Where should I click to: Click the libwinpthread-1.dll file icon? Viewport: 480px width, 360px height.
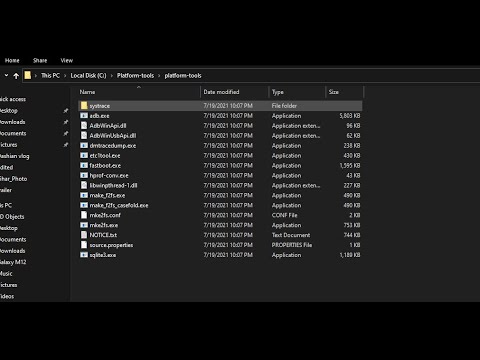tap(84, 185)
